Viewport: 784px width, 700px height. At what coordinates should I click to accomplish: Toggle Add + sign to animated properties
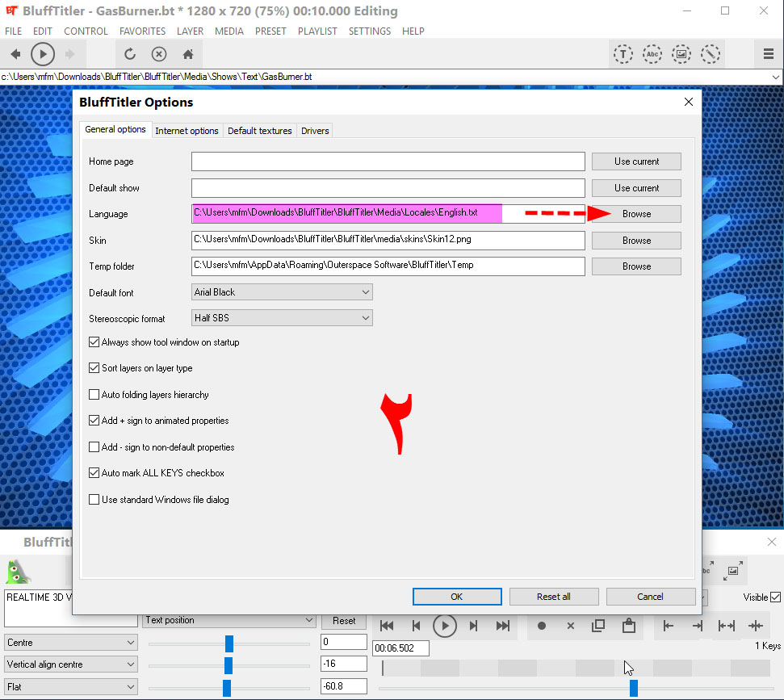coord(94,421)
